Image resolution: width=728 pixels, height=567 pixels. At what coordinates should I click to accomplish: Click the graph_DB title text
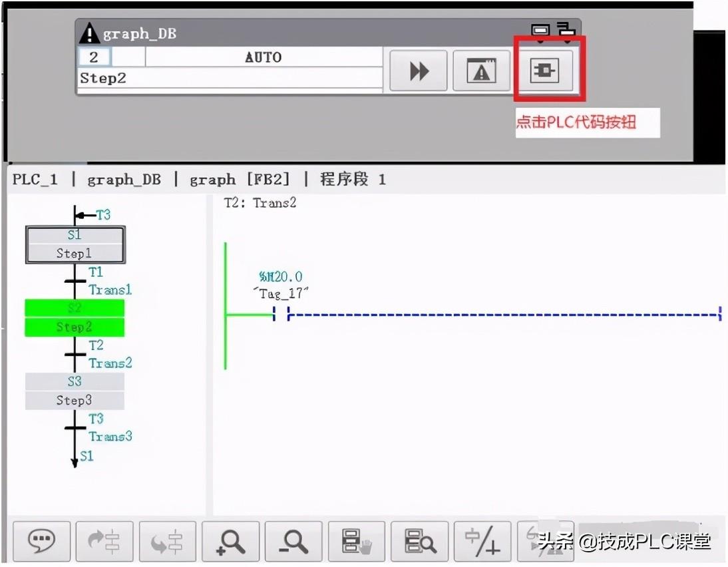tap(140, 33)
